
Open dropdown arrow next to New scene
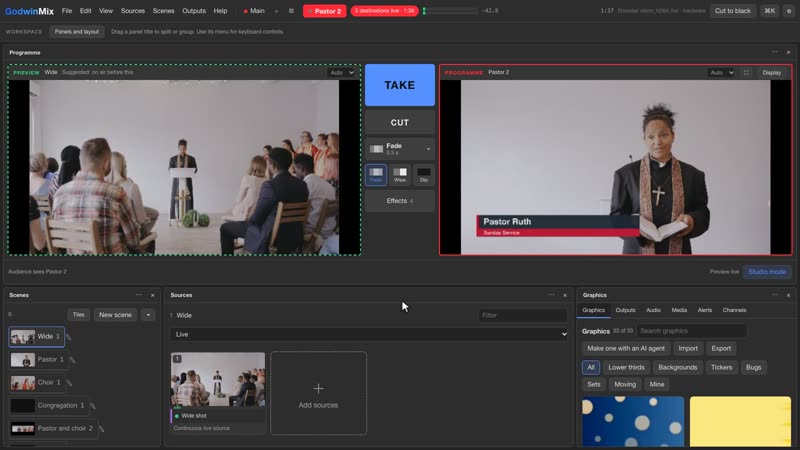[x=148, y=315]
